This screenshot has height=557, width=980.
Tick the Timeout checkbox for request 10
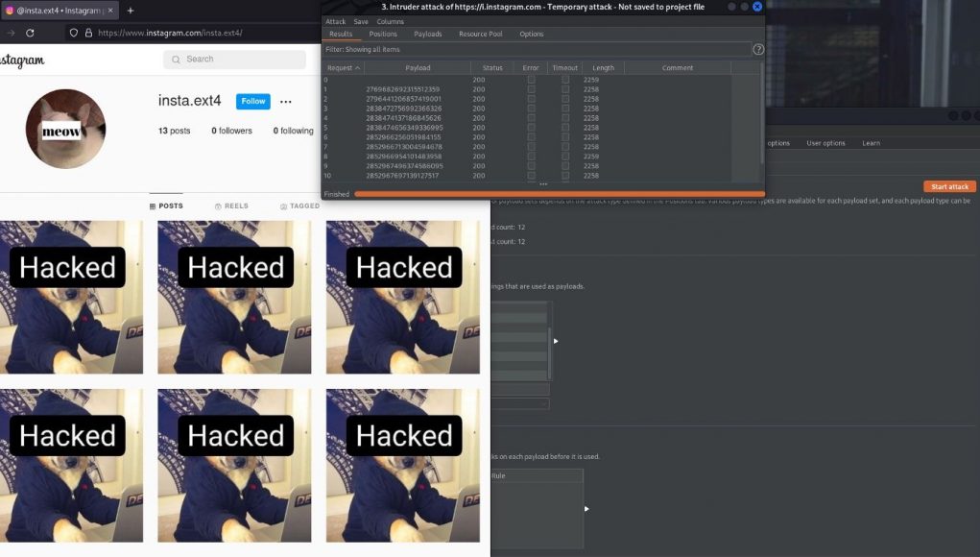coord(565,176)
